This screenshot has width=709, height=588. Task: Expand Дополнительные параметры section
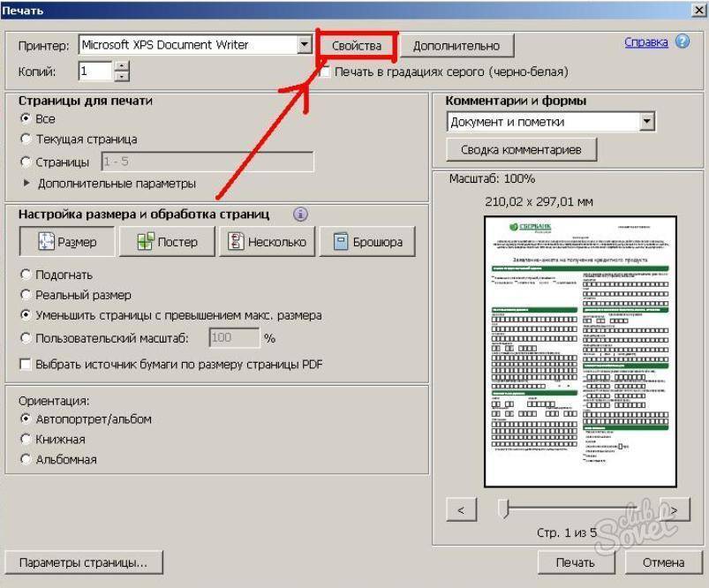26,183
